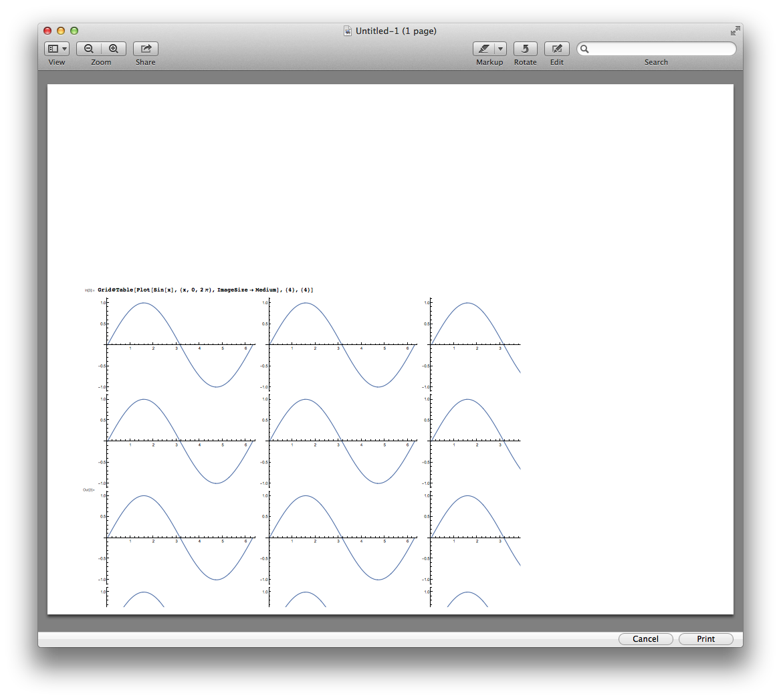Zoom out using the minus magnifier
This screenshot has width=781, height=700.
[89, 49]
